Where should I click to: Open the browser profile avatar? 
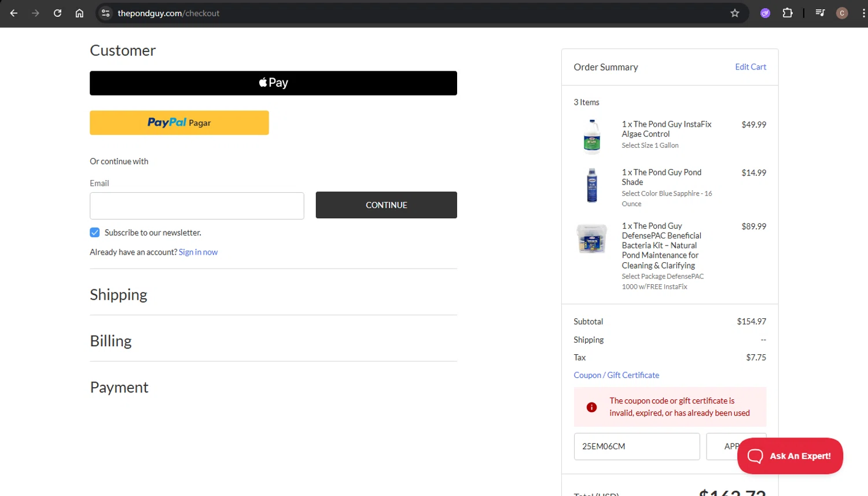point(842,13)
